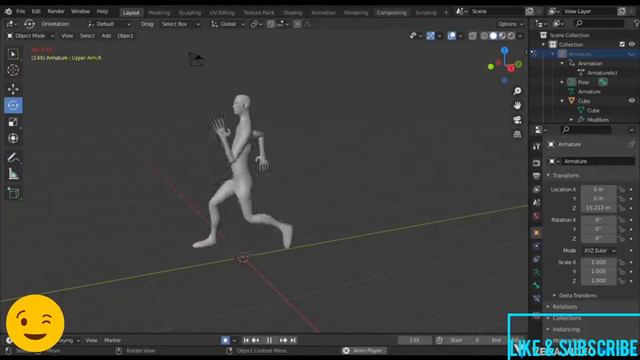
Task: Select the active Rotate tool
Action: (x=13, y=105)
